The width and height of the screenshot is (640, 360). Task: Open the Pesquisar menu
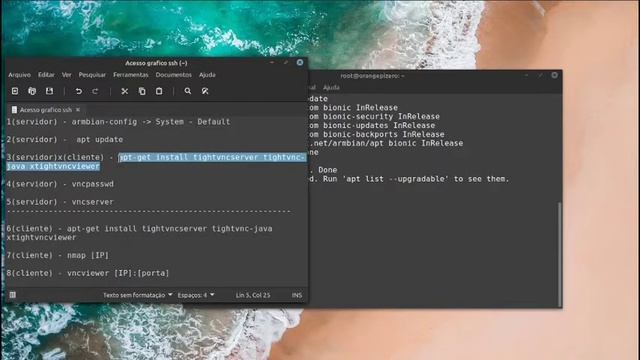(x=92, y=75)
